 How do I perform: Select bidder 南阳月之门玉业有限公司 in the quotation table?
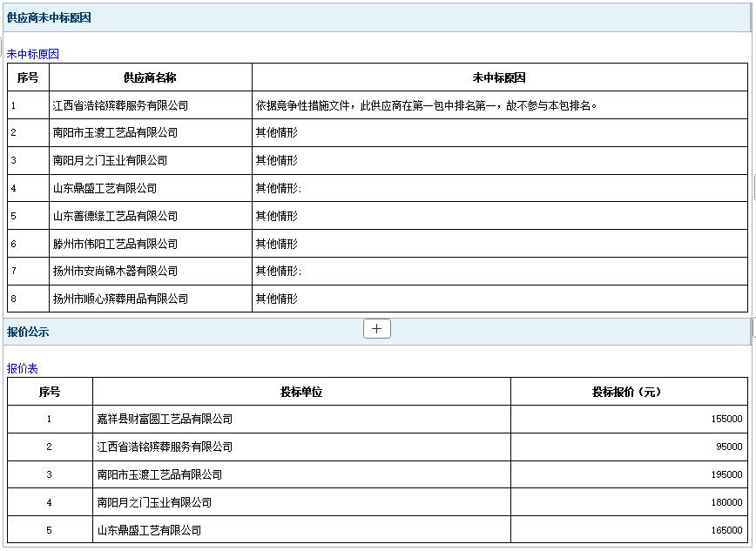click(x=154, y=503)
